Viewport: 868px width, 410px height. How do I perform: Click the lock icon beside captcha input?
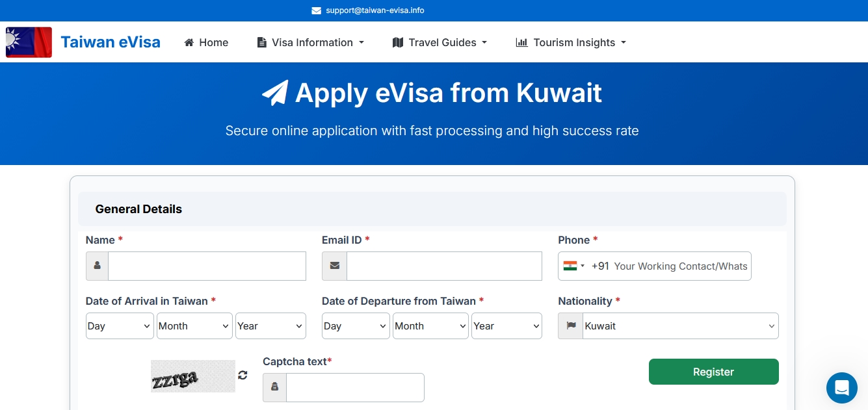(274, 387)
